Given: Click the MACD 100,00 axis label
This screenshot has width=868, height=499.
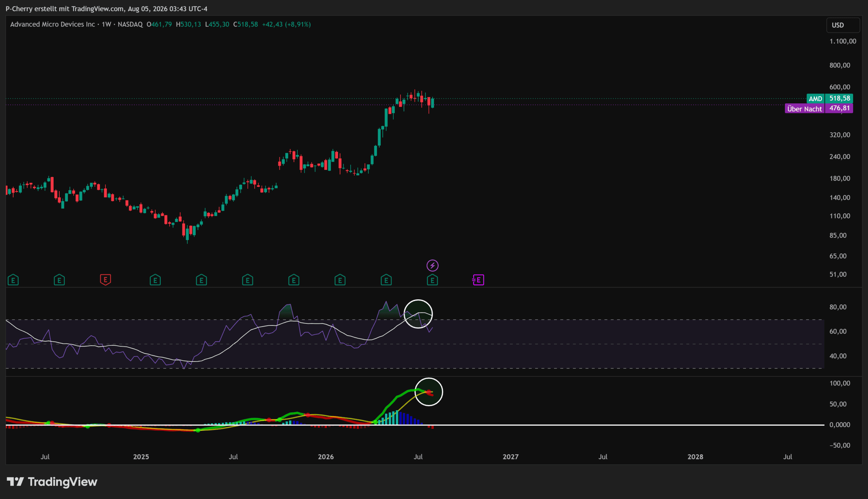Looking at the screenshot, I should coord(840,383).
